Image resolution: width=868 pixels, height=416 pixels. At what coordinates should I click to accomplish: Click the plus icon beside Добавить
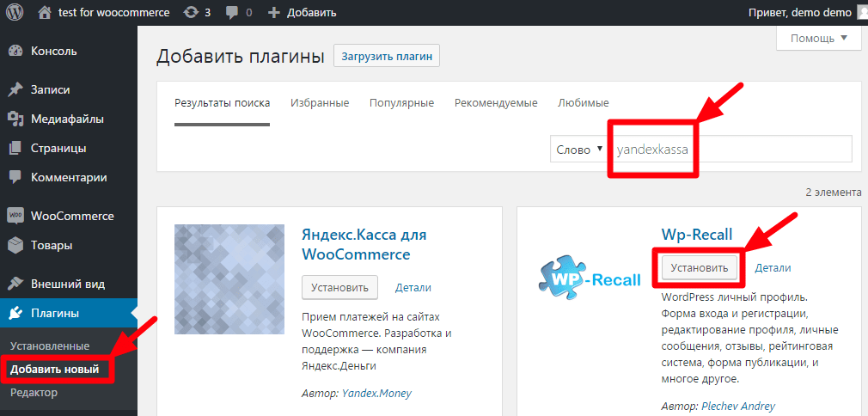tap(273, 12)
